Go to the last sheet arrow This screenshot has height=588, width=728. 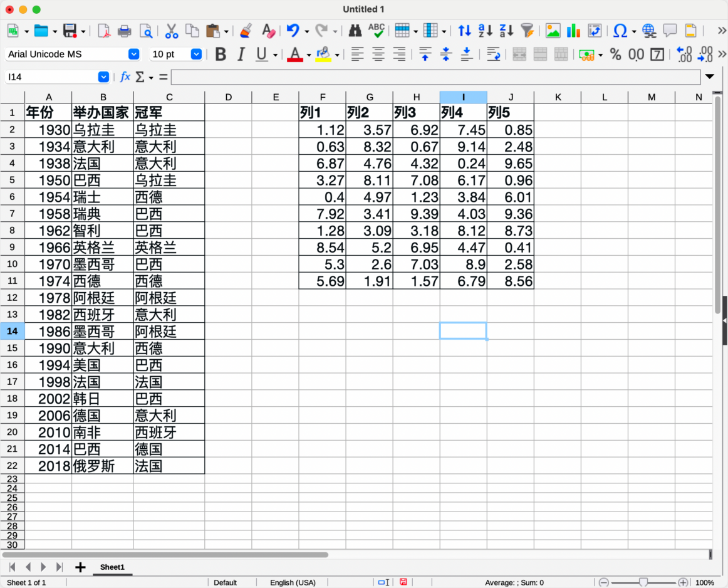[60, 567]
